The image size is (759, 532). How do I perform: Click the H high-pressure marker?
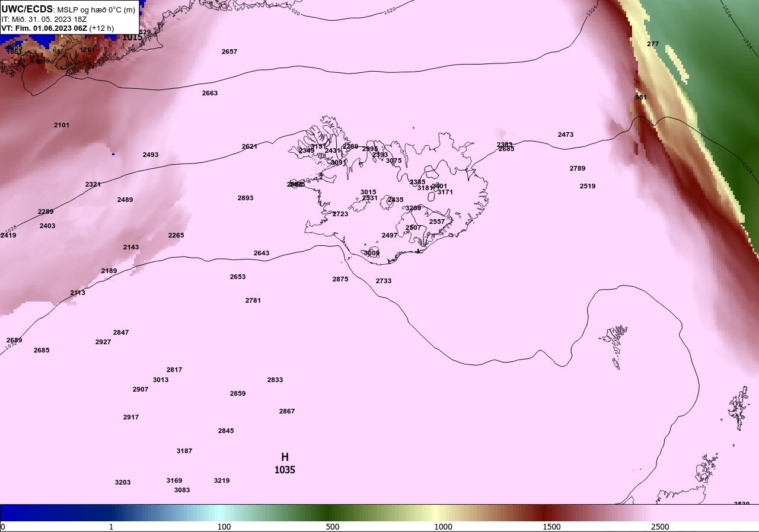pos(285,457)
